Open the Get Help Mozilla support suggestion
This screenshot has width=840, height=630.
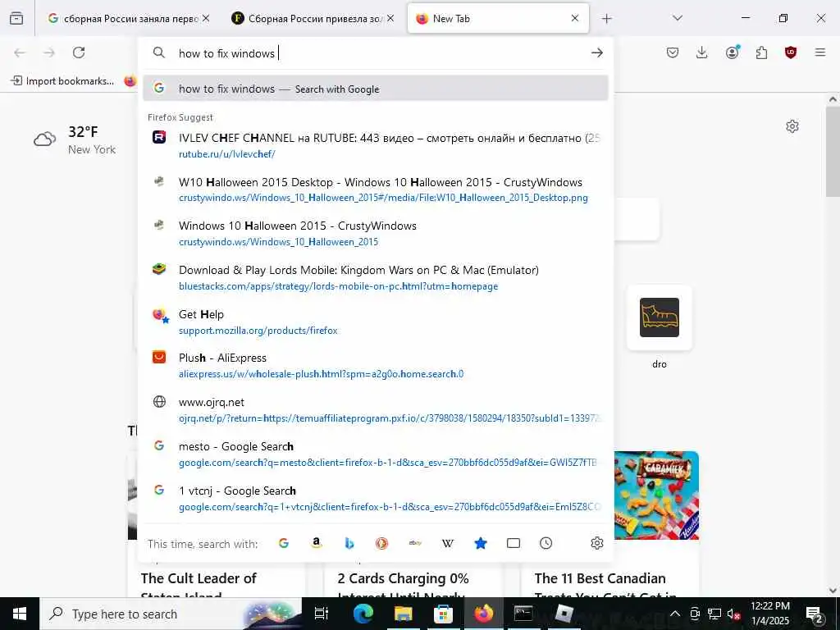375,322
